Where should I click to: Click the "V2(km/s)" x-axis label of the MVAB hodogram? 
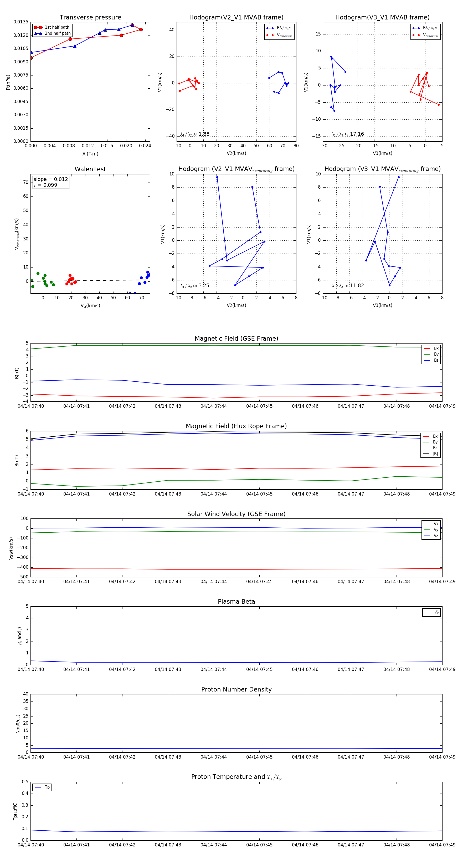click(x=236, y=154)
